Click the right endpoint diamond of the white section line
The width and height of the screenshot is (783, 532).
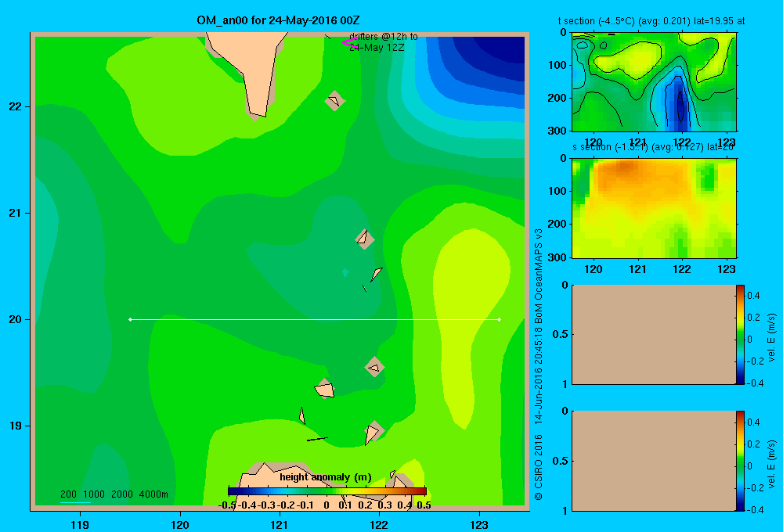[x=500, y=319]
